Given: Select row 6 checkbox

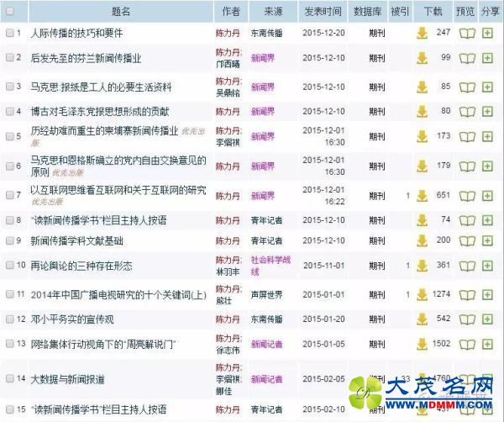Looking at the screenshot, I should 10,166.
